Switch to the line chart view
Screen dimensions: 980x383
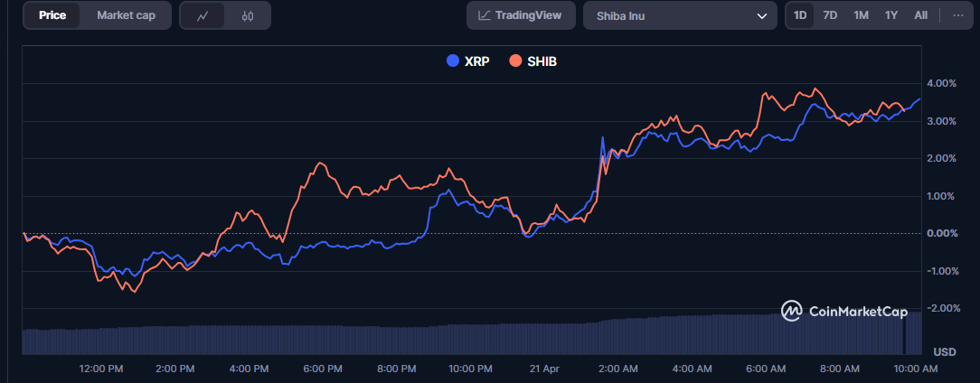point(203,15)
